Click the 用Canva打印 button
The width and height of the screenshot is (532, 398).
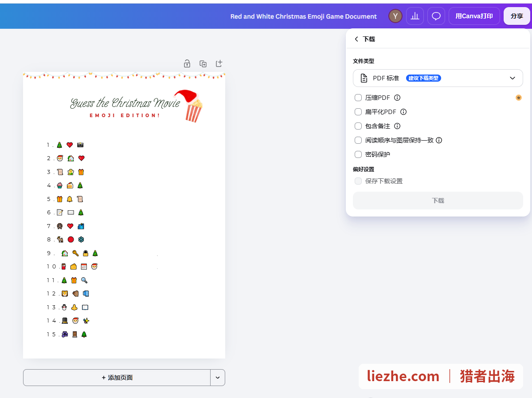(474, 16)
